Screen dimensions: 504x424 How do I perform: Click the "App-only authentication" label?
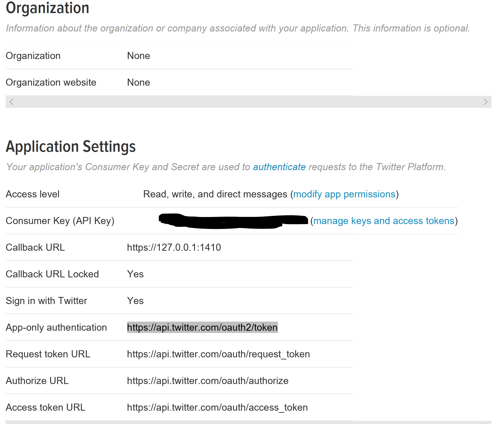(56, 327)
